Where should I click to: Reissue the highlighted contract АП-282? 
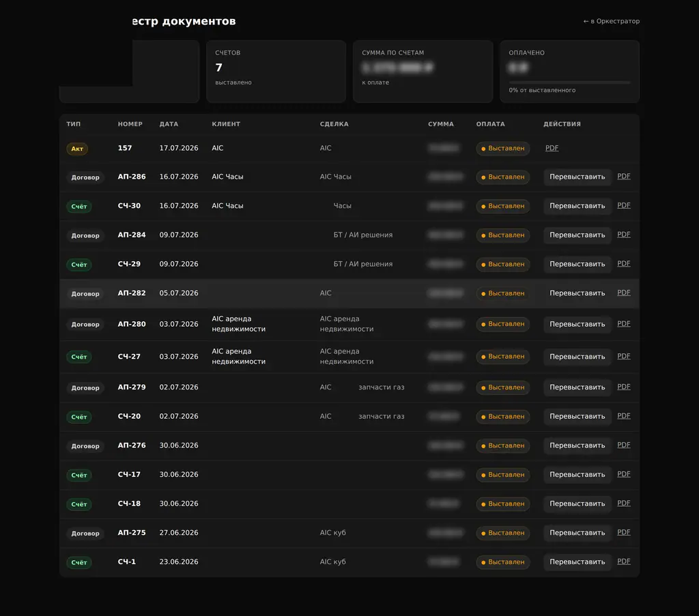tap(577, 293)
